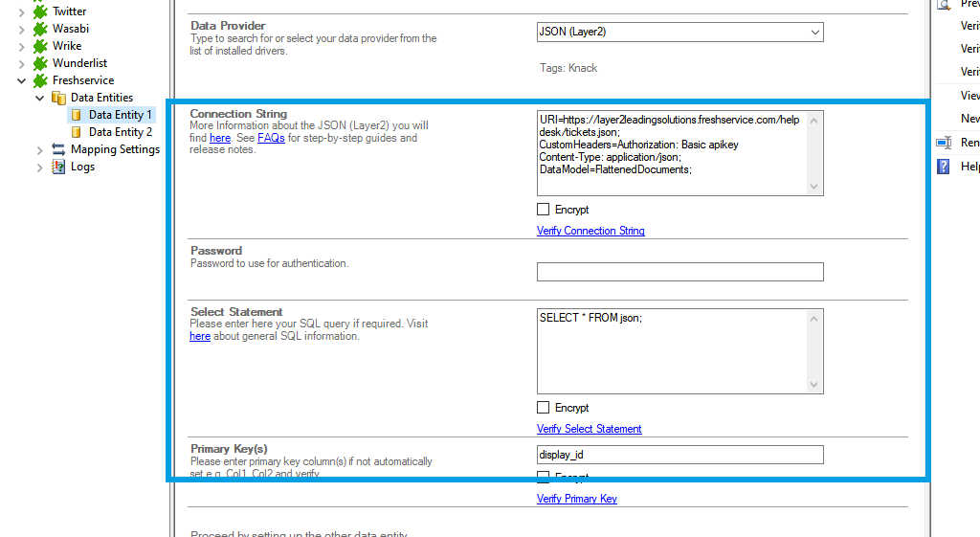Click the Help question mark icon
This screenshot has height=537, width=980.
point(944,167)
